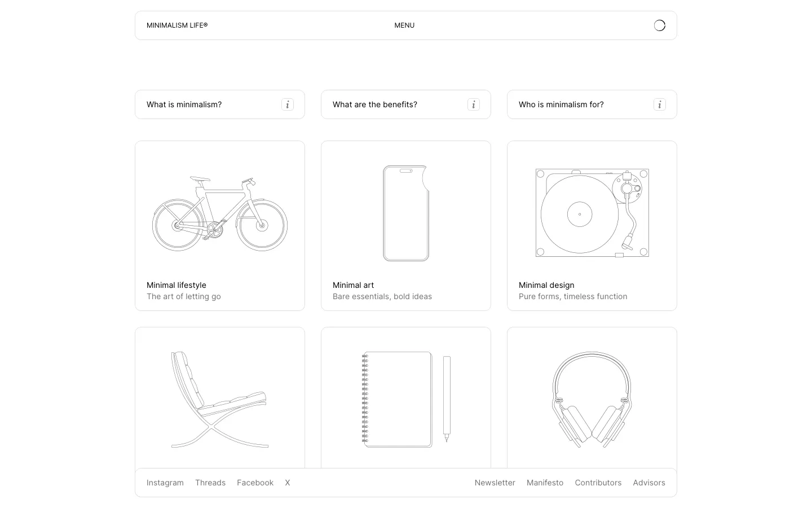This screenshot has height=508, width=812.
Task: Select the smartphone illustration
Action: pyautogui.click(x=406, y=213)
